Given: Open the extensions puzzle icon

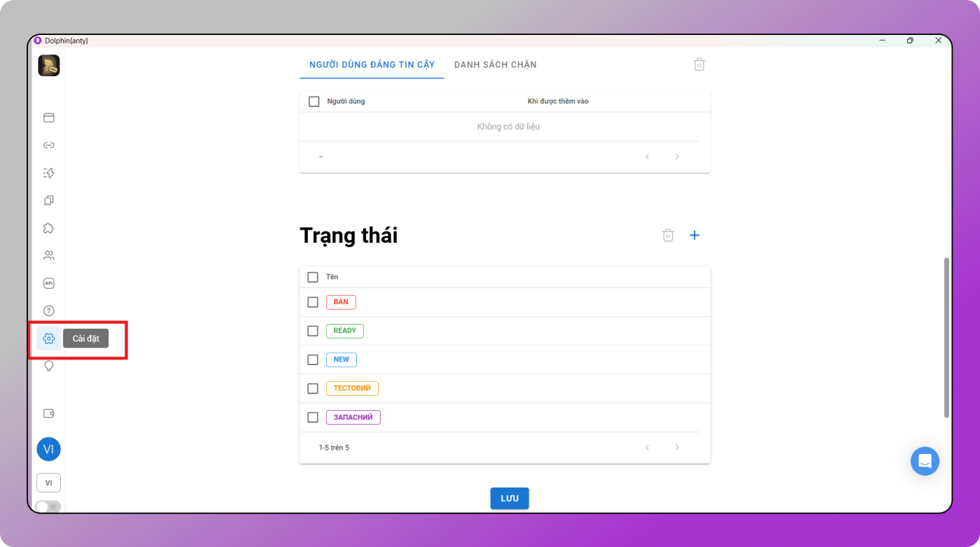Looking at the screenshot, I should pos(49,228).
